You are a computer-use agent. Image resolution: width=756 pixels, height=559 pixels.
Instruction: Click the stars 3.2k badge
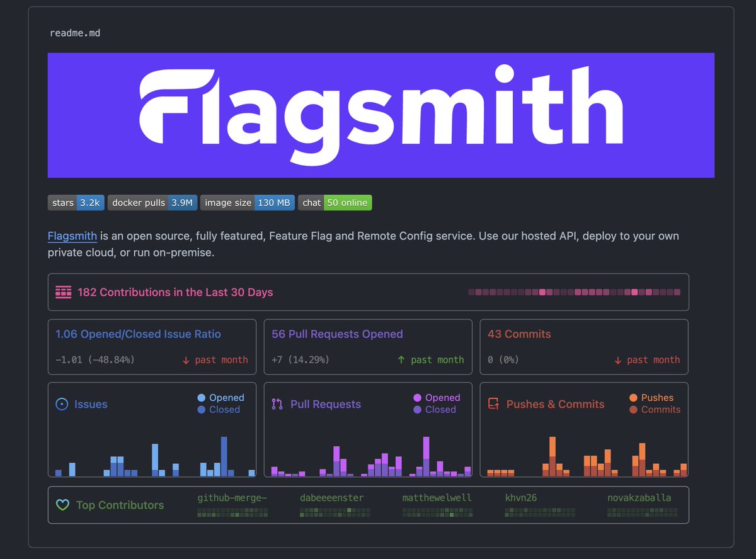tap(76, 203)
